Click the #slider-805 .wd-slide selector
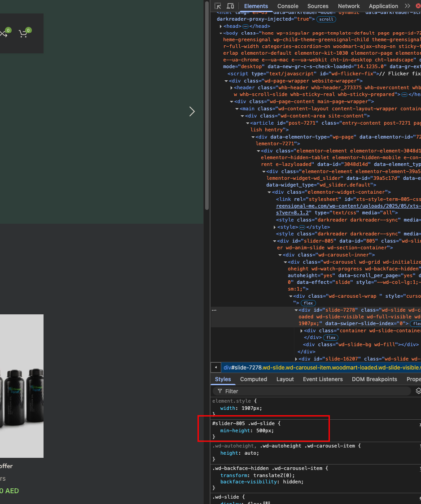The image size is (421, 504). pos(243,424)
